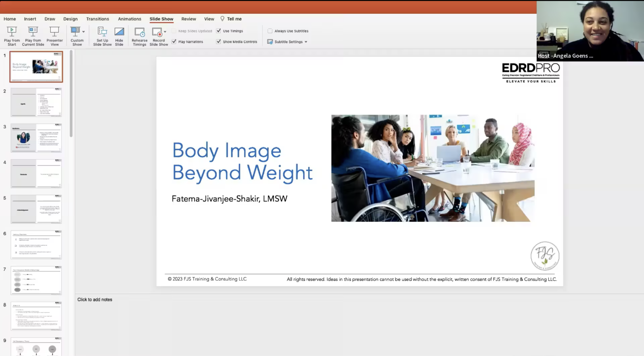Enable Always Use Subtitles
Viewport: 644px width, 356px height.
tap(270, 31)
